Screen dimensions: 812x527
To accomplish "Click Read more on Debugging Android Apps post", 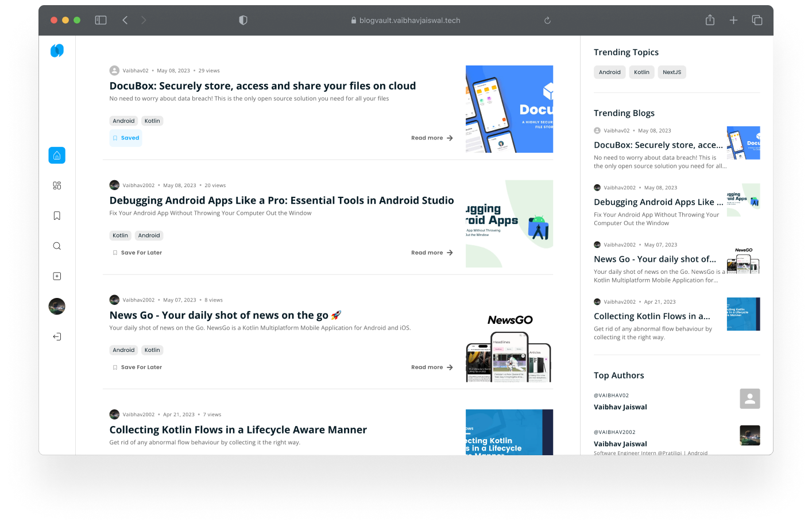I will 432,253.
